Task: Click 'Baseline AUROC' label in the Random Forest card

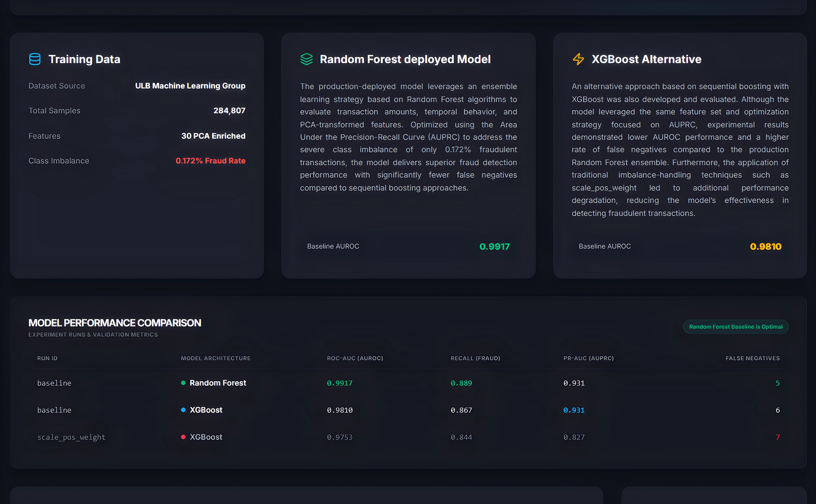Action: 333,246
